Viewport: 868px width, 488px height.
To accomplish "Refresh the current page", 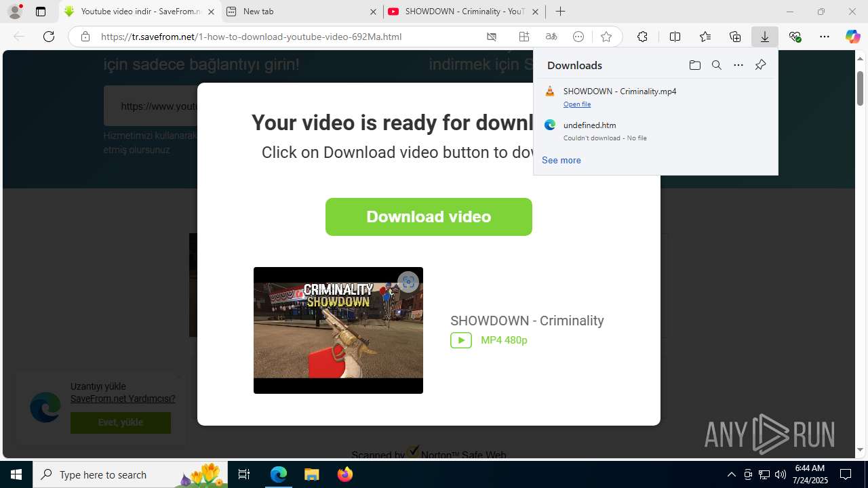I will [49, 37].
